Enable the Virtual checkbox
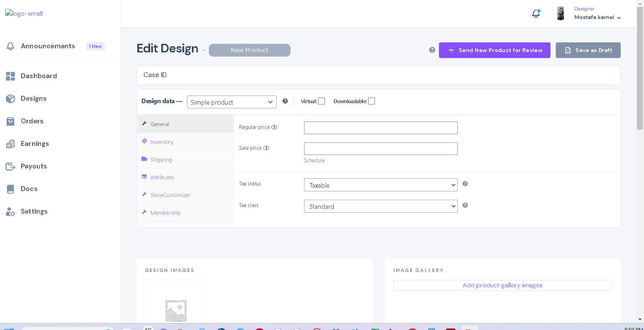This screenshot has width=644, height=330. pyautogui.click(x=321, y=101)
